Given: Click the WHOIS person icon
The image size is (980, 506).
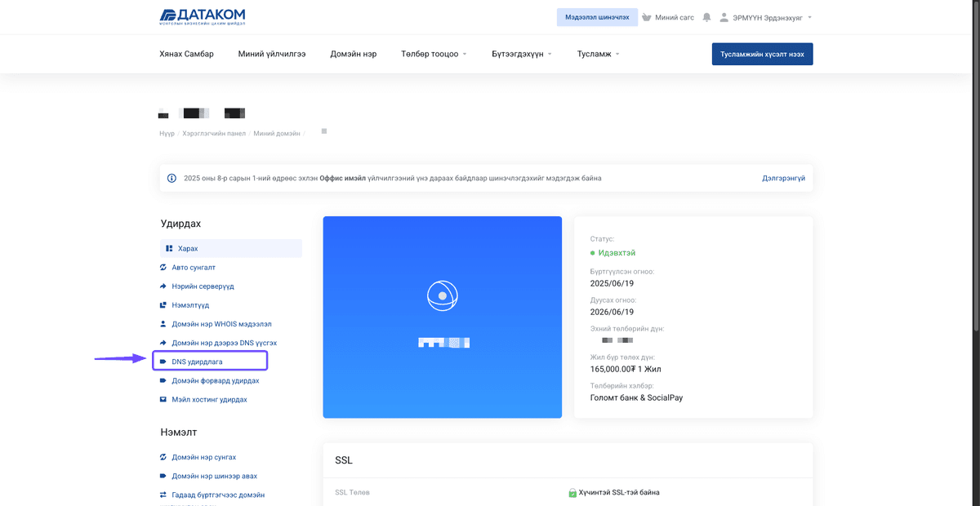Looking at the screenshot, I should 163,324.
